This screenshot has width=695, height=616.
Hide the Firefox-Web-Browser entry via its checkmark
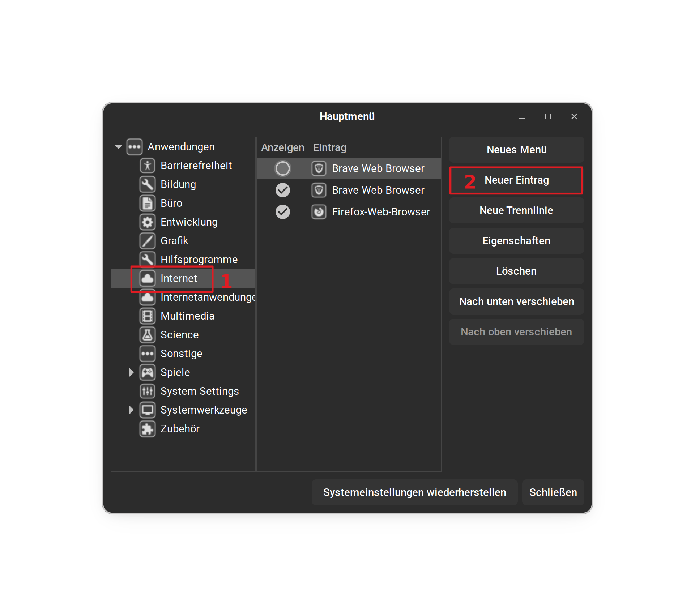282,212
